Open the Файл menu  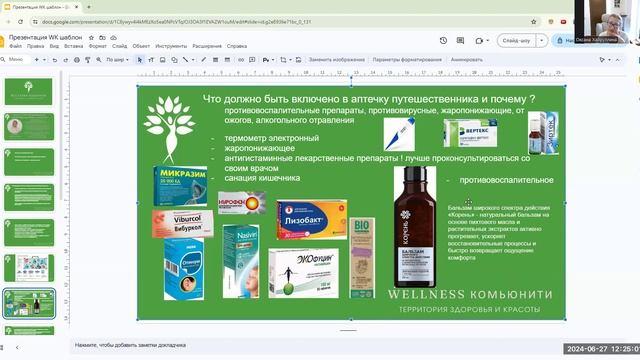16,46
